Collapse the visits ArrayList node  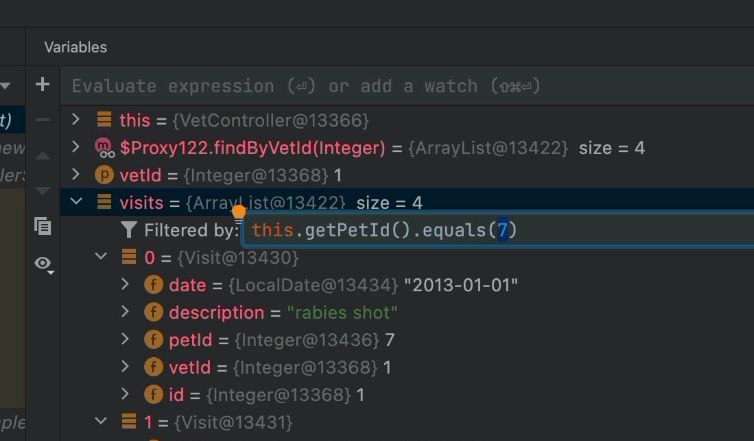(x=76, y=203)
